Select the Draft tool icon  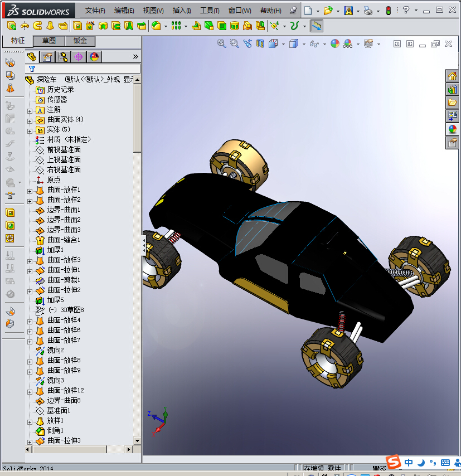point(209,26)
